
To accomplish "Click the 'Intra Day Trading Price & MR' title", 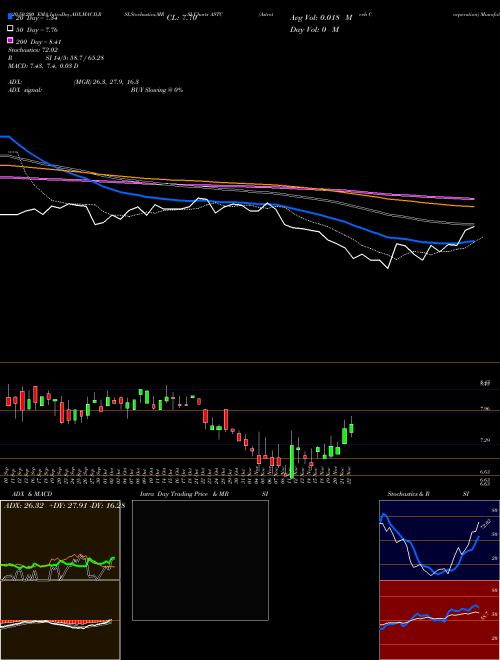I will 184,494.
